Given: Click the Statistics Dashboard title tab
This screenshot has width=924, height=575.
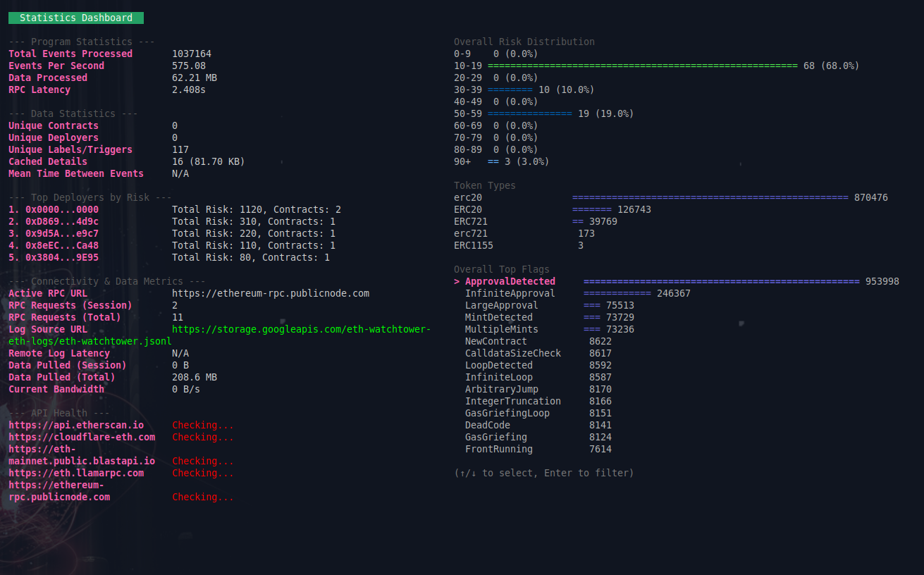Looking at the screenshot, I should [x=76, y=18].
